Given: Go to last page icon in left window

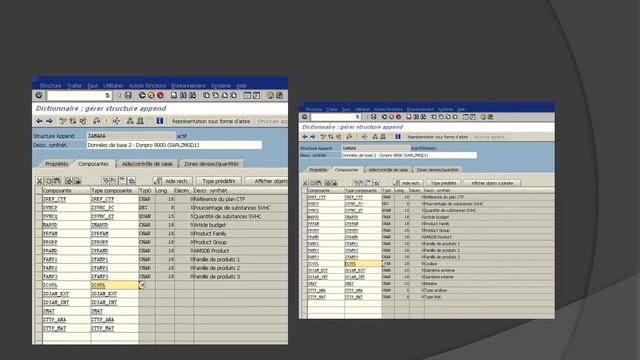Looking at the screenshot, I should click(233, 95).
